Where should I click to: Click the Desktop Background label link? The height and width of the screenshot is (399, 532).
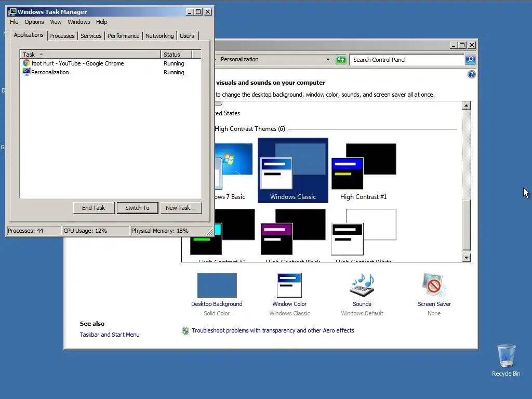point(217,304)
